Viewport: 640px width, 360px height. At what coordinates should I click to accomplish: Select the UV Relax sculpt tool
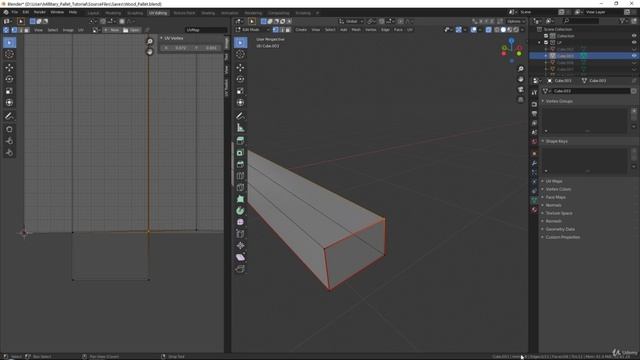[x=9, y=141]
